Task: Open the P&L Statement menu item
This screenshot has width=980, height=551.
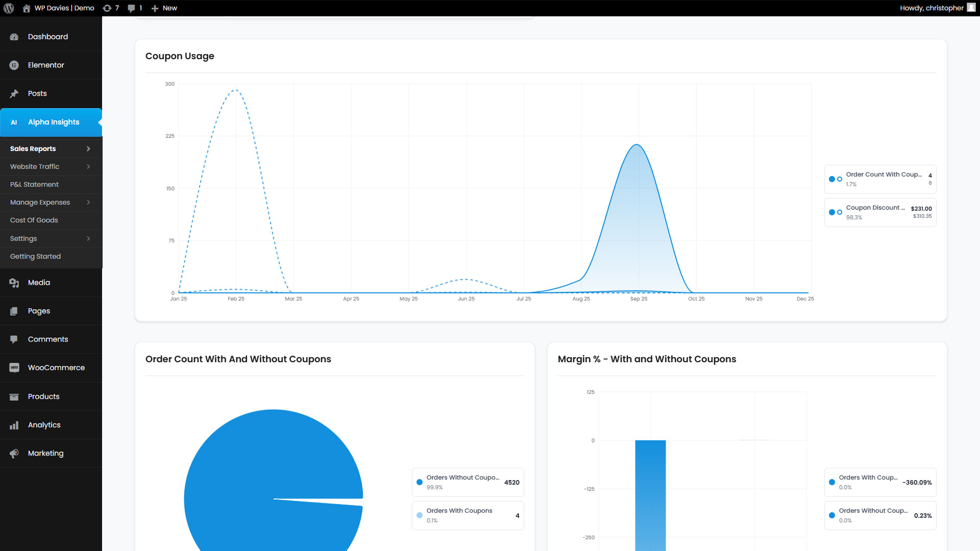Action: click(x=34, y=185)
